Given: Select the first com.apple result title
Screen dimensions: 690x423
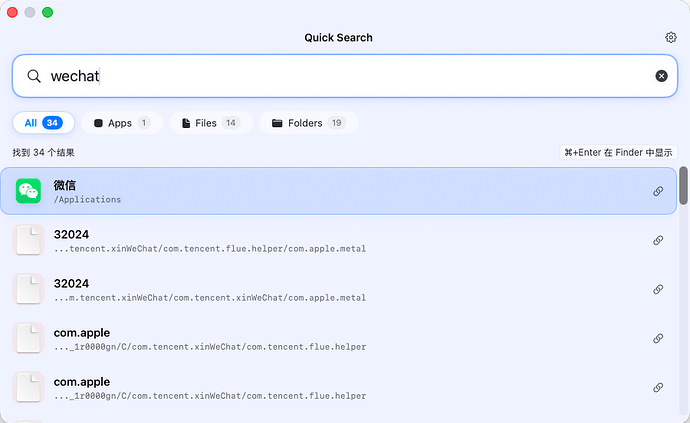Looking at the screenshot, I should click(82, 333).
